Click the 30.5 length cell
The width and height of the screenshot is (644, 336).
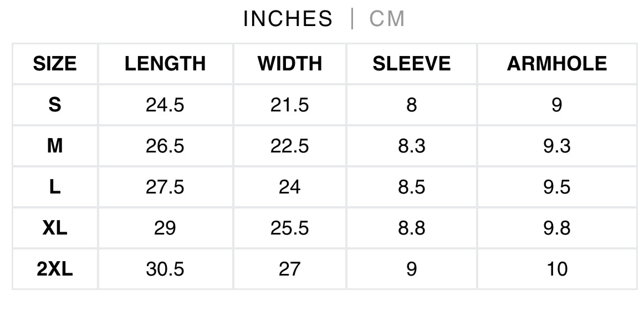165,269
